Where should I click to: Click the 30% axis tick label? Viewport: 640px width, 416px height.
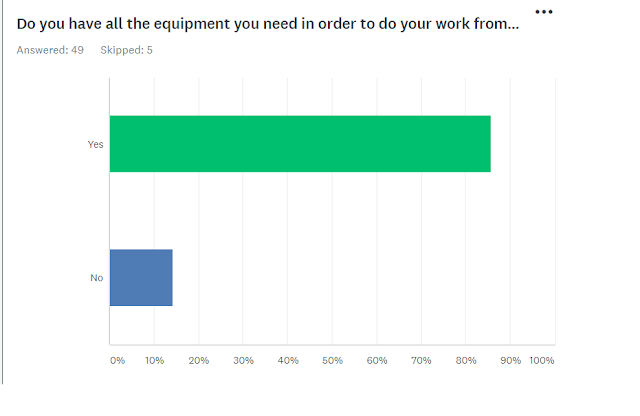(x=244, y=360)
